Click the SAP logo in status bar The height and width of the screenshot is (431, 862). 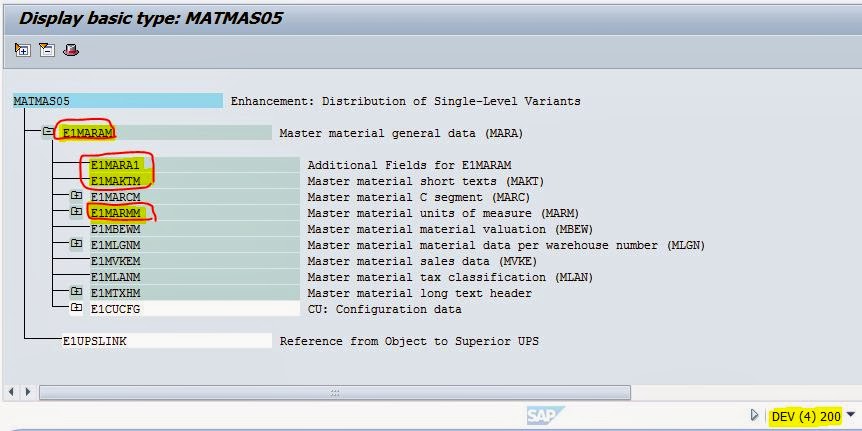point(546,415)
